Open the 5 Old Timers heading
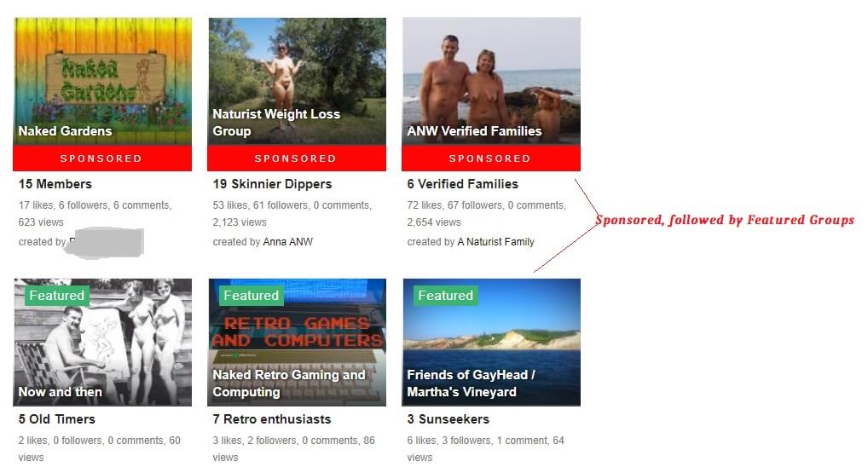 click(57, 419)
